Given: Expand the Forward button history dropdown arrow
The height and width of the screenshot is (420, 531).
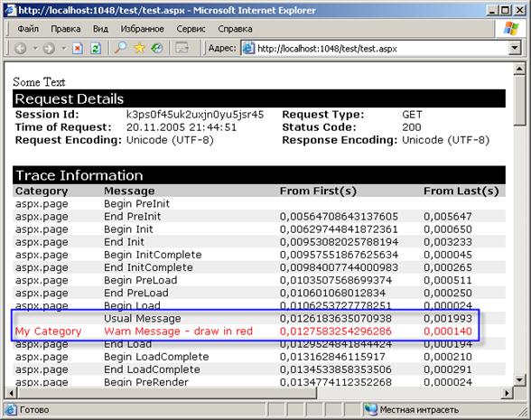Looking at the screenshot, I should coord(63,49).
